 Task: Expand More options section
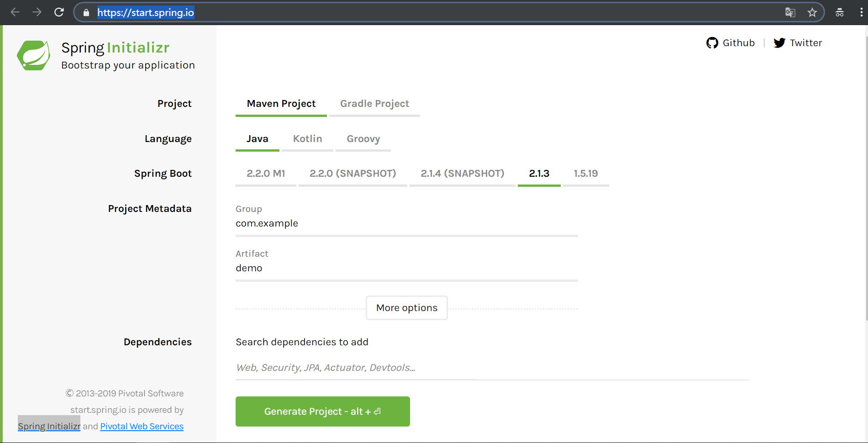407,308
